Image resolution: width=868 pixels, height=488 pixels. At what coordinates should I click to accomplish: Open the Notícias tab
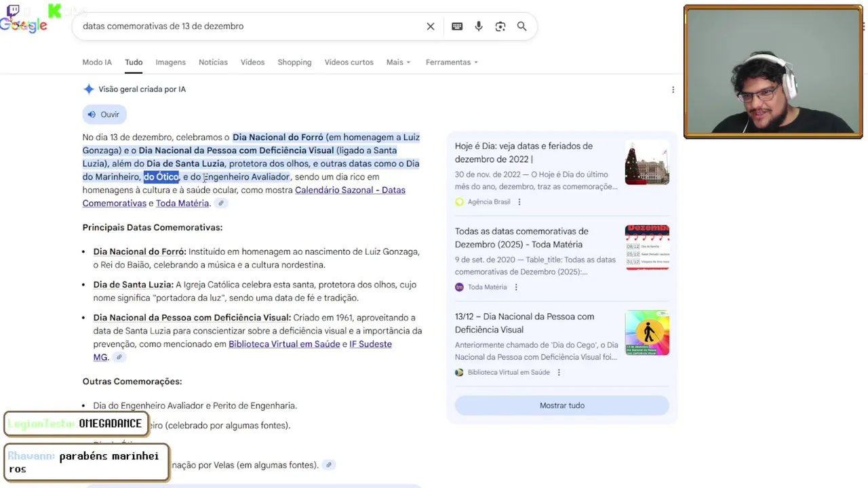213,62
